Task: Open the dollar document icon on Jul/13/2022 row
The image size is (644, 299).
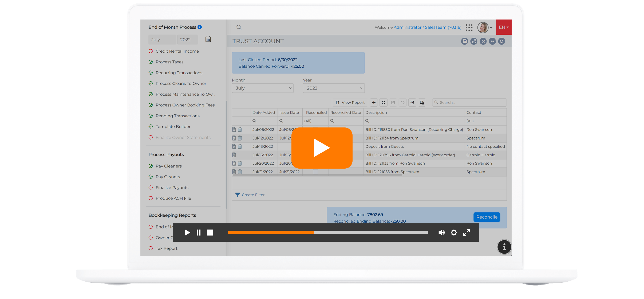Action: (x=234, y=146)
